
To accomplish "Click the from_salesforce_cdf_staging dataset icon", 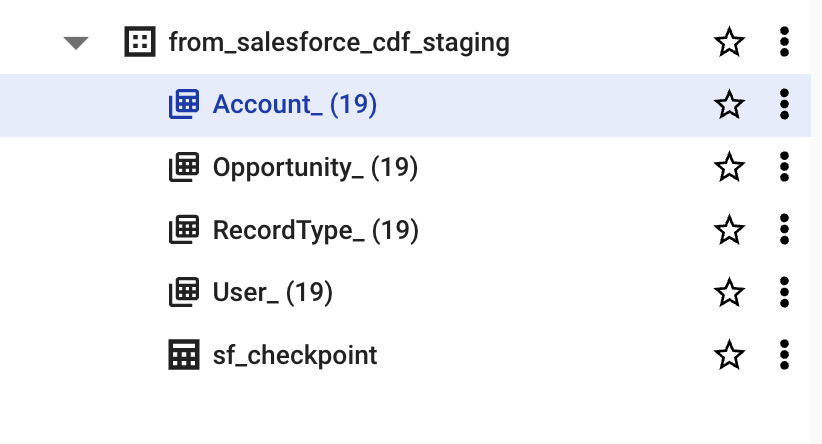I will 138,42.
